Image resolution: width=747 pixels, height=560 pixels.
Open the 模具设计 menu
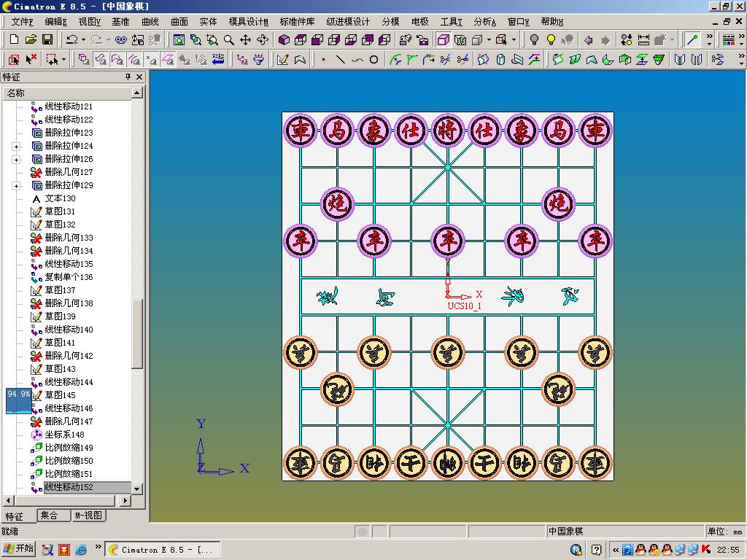[x=248, y=22]
